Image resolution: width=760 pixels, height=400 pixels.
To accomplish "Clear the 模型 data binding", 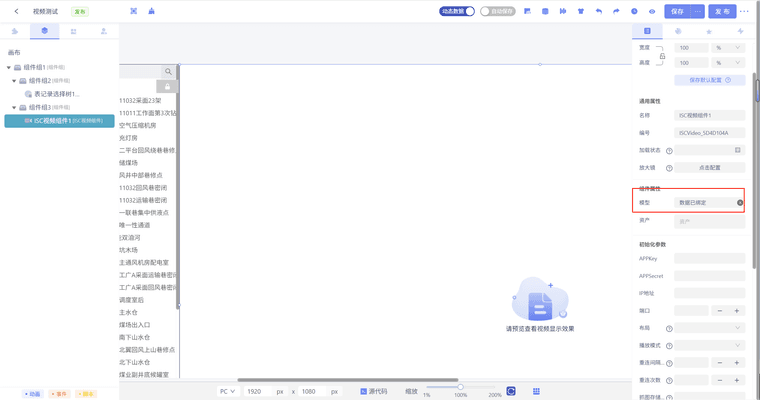I will tap(740, 203).
